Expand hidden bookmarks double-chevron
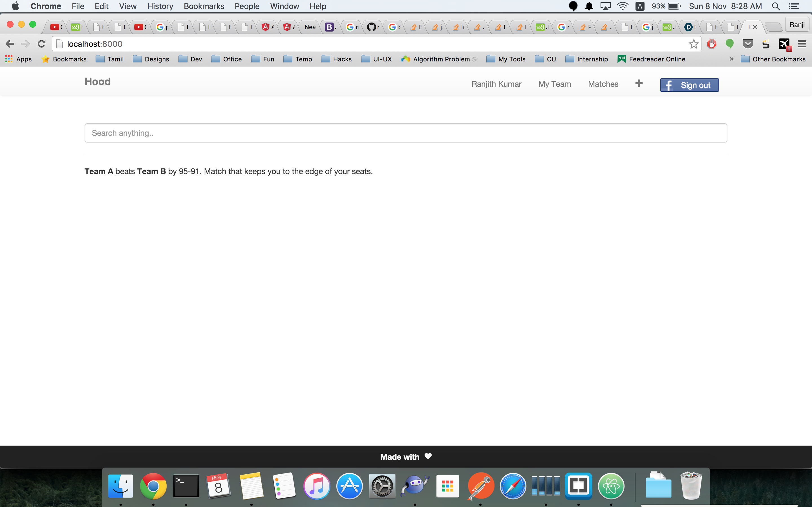This screenshot has height=507, width=812. tap(731, 59)
